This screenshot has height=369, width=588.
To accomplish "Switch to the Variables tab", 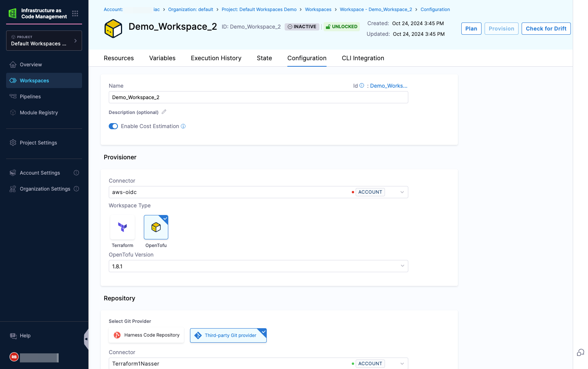I will pyautogui.click(x=162, y=58).
